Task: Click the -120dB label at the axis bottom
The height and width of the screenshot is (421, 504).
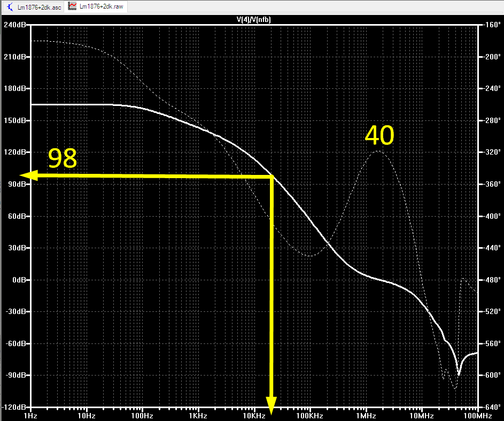Action: point(14,407)
